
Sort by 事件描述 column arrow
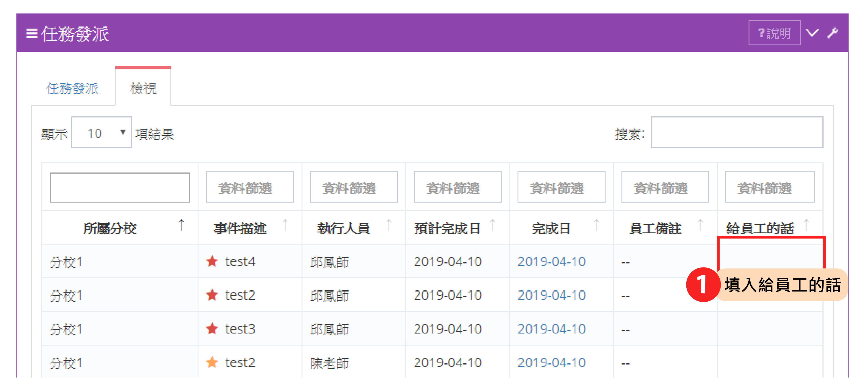coord(285,225)
